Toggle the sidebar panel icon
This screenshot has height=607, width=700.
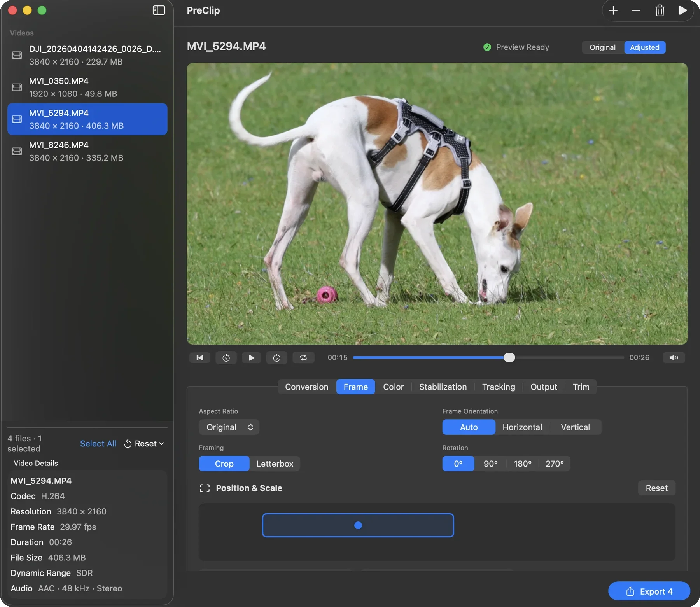click(x=159, y=10)
